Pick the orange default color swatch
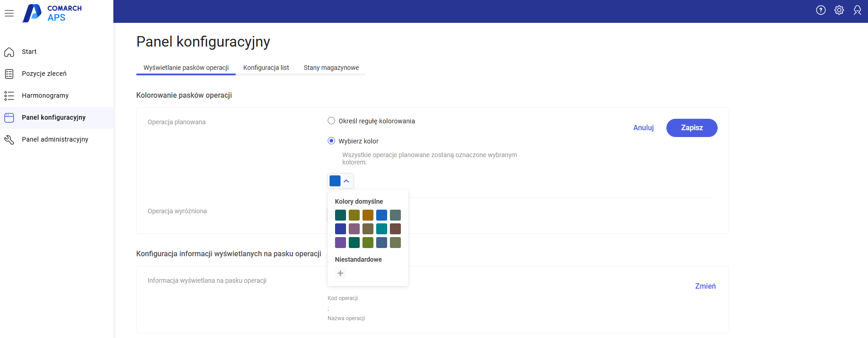Image resolution: width=868 pixels, height=338 pixels. pos(368,215)
